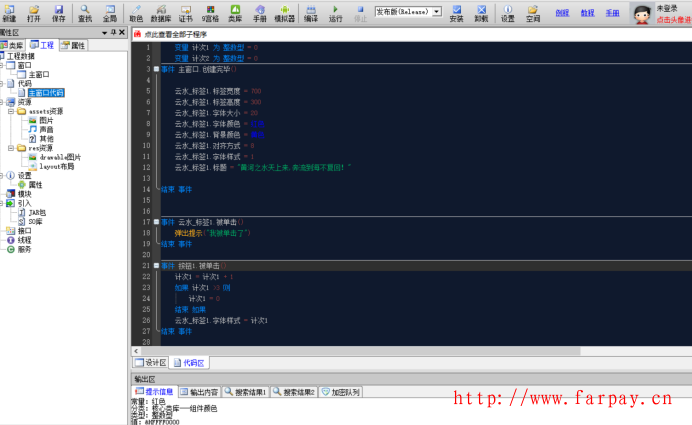Screen dimensions: 692x425
Task: Switch to the 设计区 tab
Action: 151,362
